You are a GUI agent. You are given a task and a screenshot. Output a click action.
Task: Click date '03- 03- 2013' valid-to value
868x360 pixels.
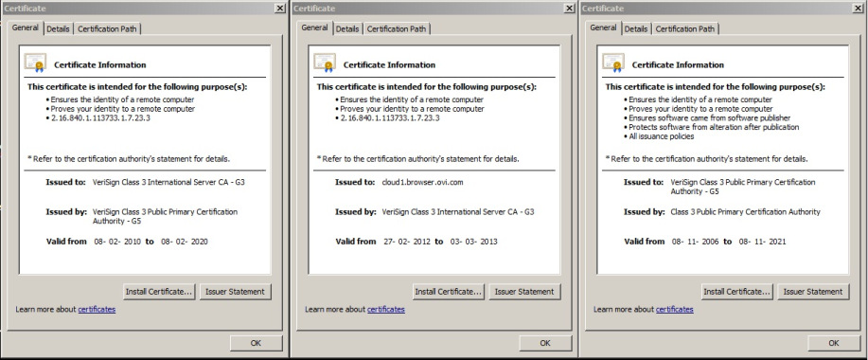coord(474,242)
